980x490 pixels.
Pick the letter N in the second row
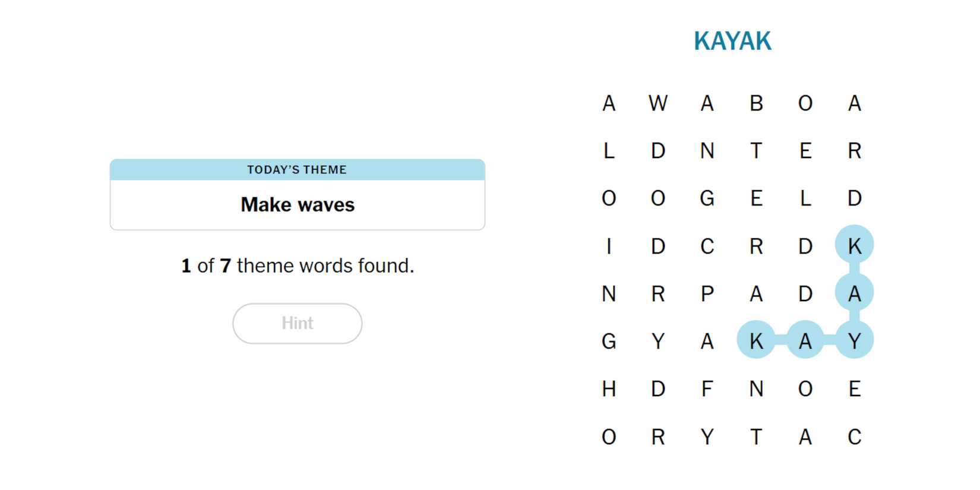707,151
